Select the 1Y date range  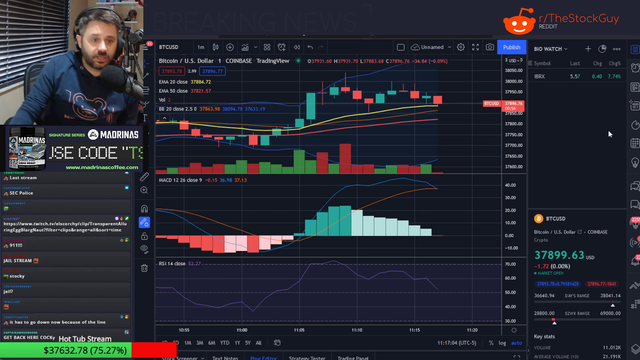pyautogui.click(x=237, y=343)
